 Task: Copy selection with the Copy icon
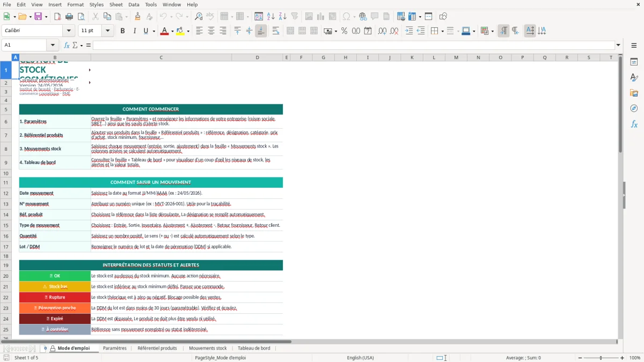point(107,17)
